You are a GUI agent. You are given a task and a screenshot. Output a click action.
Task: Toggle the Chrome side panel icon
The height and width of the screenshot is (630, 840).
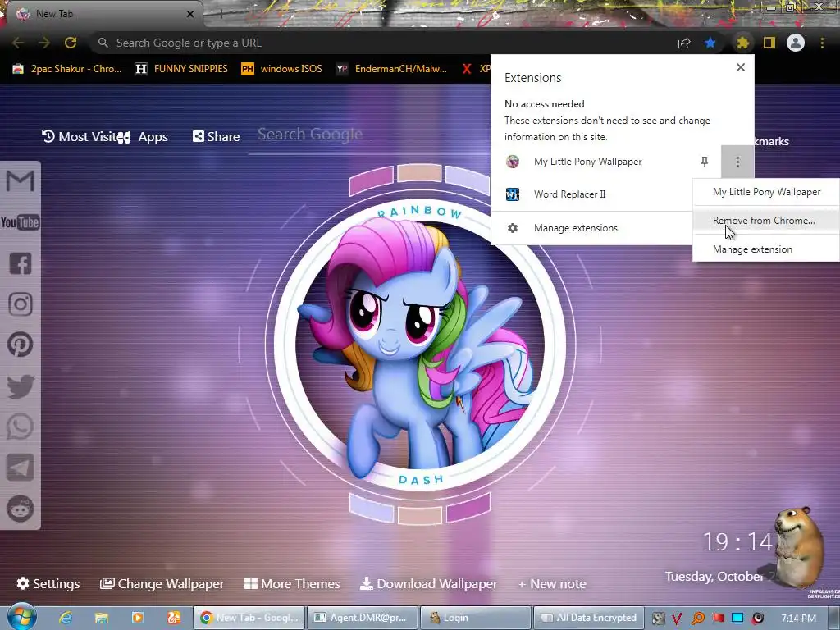(x=769, y=43)
